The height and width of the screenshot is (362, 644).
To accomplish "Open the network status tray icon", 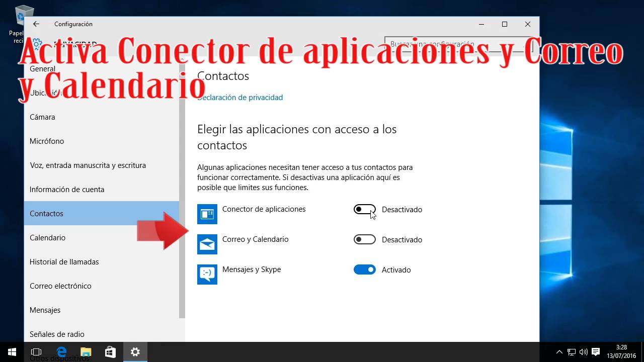I will (x=572, y=352).
